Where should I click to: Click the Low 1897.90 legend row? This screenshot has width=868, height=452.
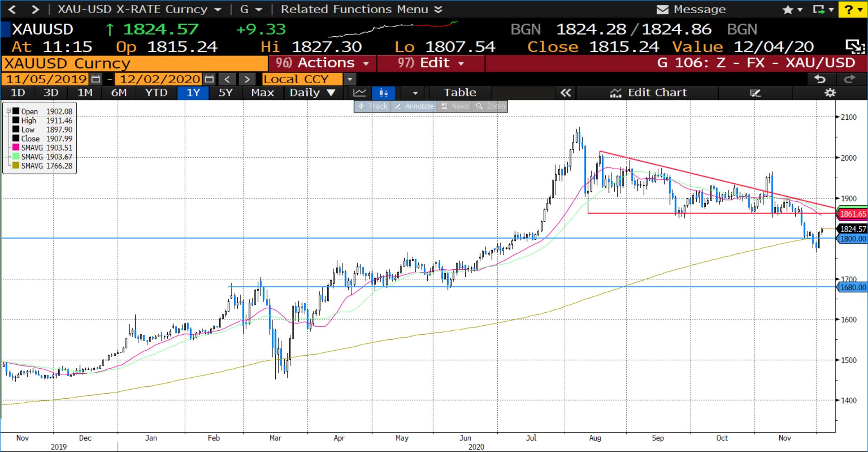pyautogui.click(x=42, y=129)
